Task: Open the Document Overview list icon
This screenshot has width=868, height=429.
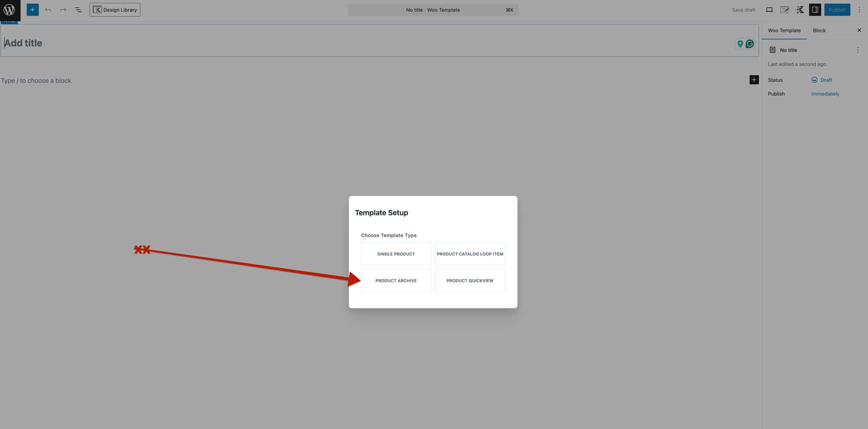Action: pyautogui.click(x=78, y=10)
